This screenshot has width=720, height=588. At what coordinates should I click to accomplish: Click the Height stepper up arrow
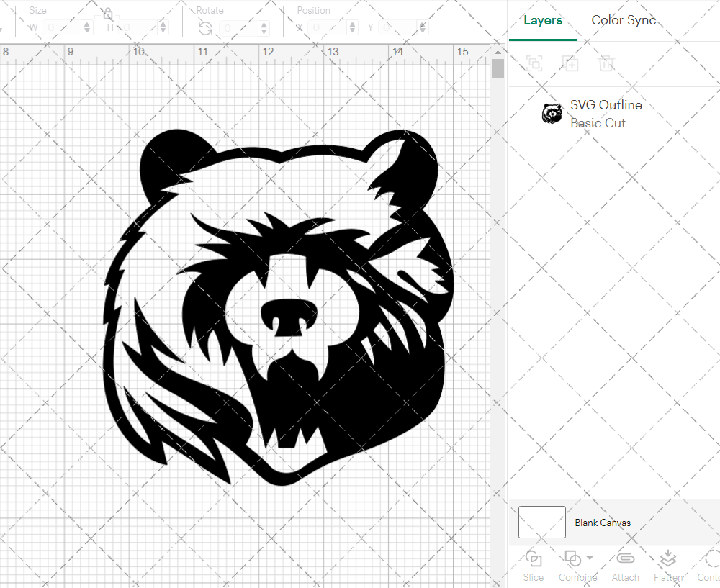pyautogui.click(x=163, y=24)
